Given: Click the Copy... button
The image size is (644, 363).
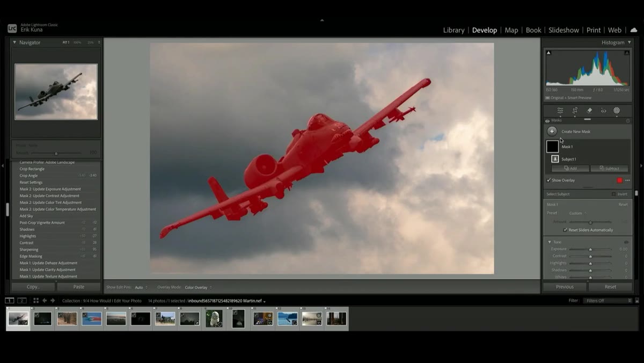Looking at the screenshot, I should (33, 287).
